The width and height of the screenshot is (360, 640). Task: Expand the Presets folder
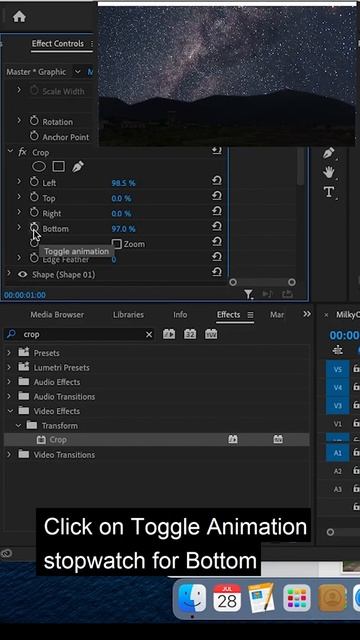point(9,352)
